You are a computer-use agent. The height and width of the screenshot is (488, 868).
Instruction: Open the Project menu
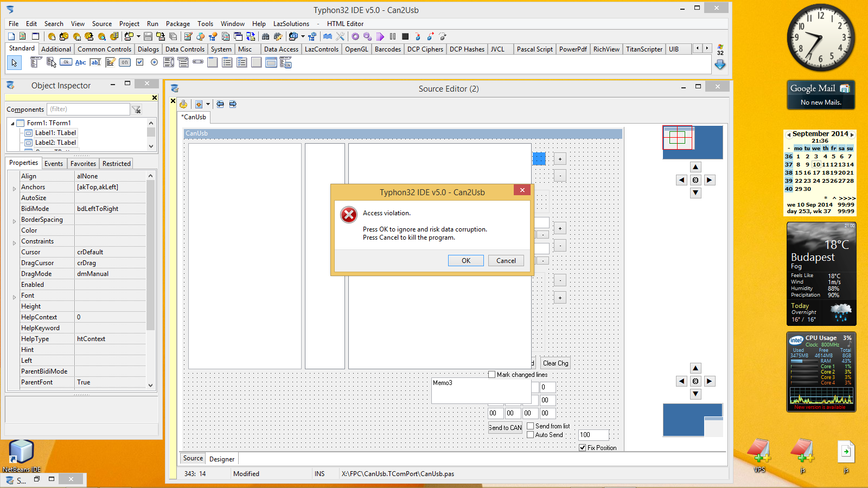(129, 24)
